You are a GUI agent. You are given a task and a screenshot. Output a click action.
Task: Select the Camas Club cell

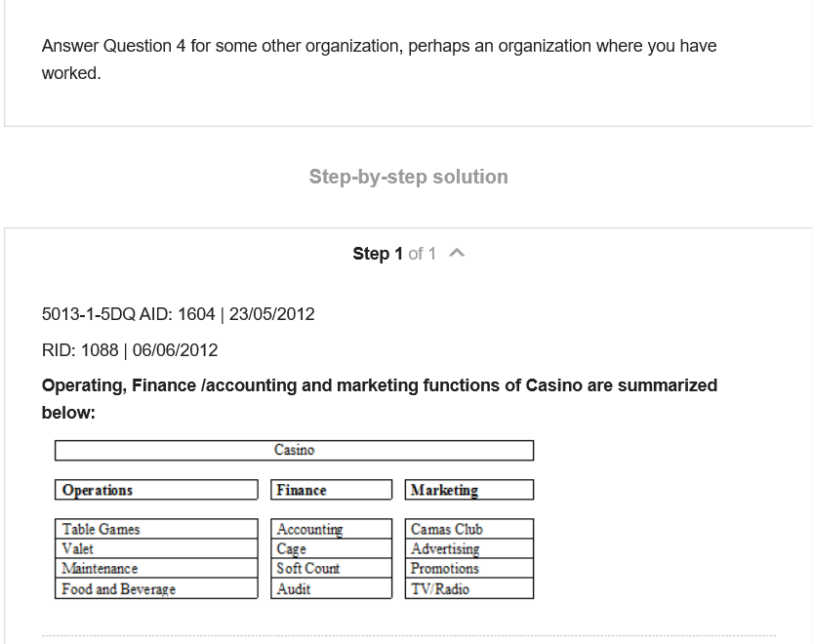[469, 529]
